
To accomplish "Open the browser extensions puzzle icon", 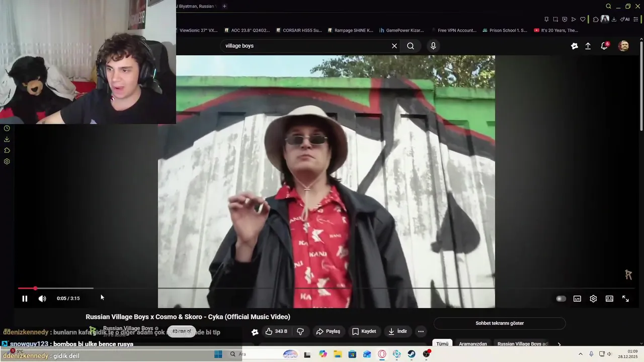I will (x=596, y=19).
